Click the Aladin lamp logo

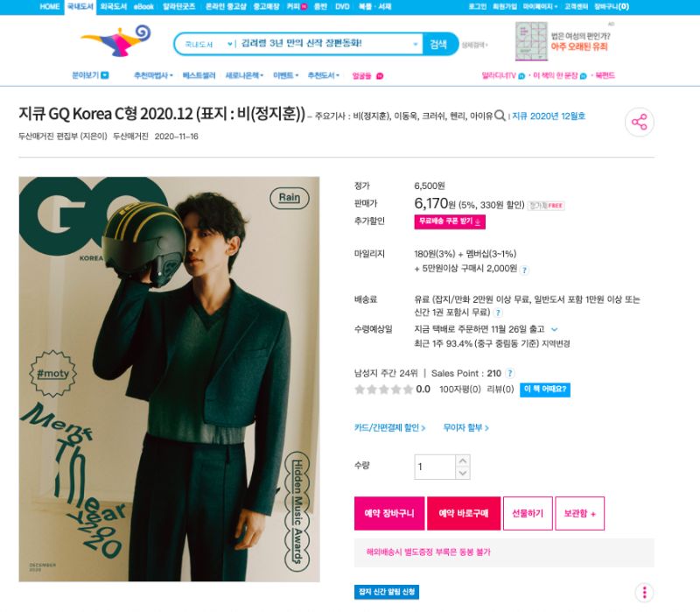tap(116, 40)
